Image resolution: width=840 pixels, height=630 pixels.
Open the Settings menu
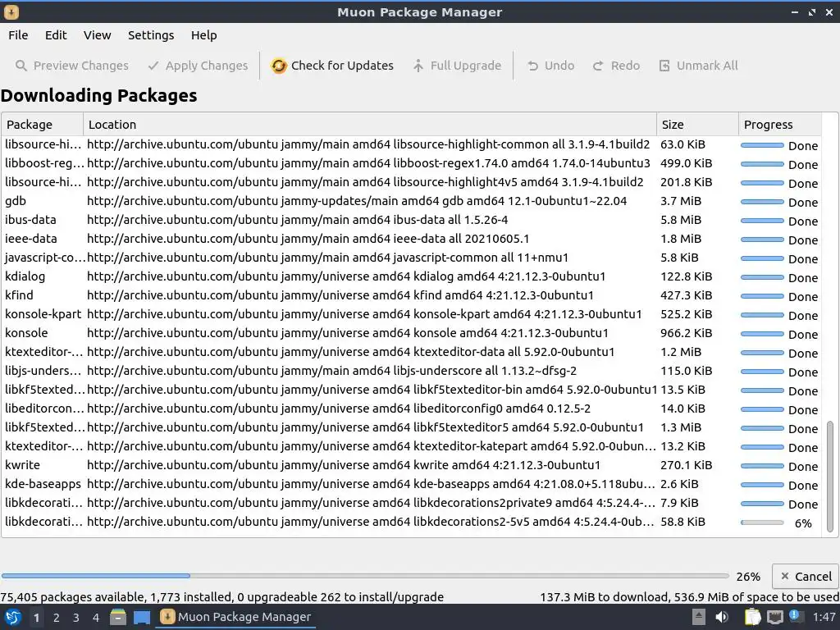coord(151,35)
